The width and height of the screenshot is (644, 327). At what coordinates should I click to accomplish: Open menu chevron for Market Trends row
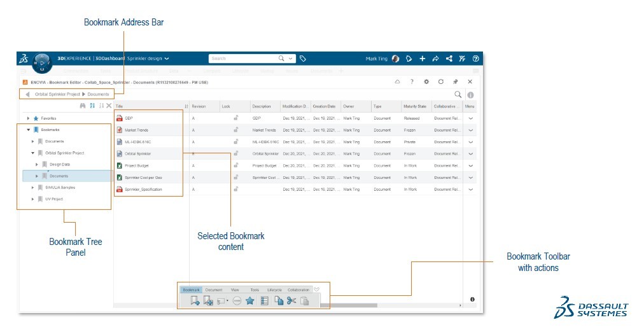tap(471, 130)
